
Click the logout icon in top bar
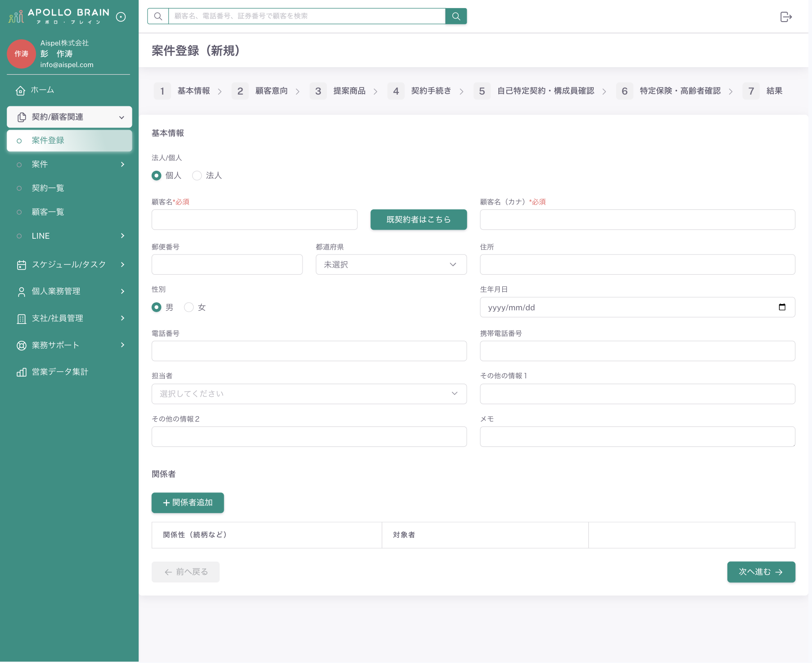pyautogui.click(x=786, y=17)
